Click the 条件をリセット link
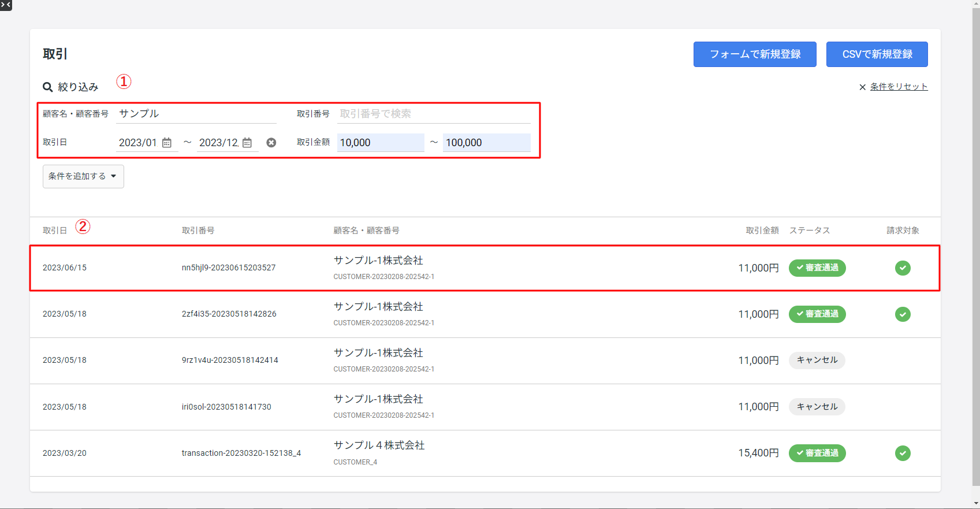 click(x=899, y=87)
